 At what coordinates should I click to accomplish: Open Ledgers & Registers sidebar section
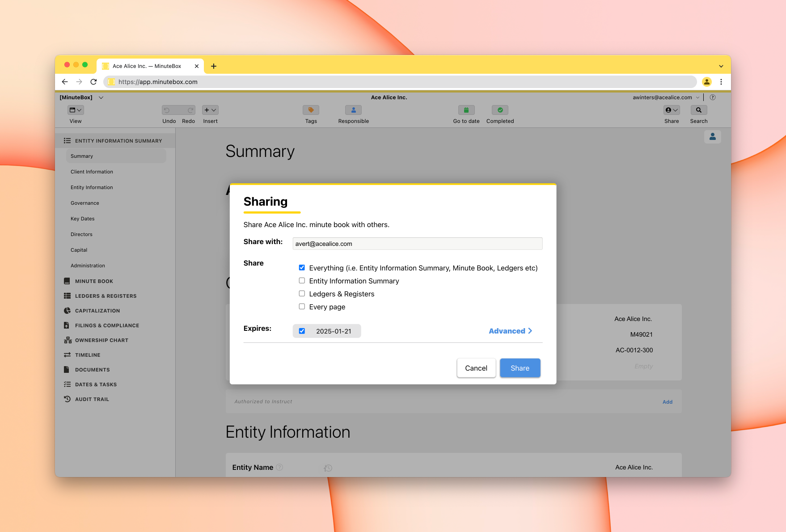(x=106, y=296)
